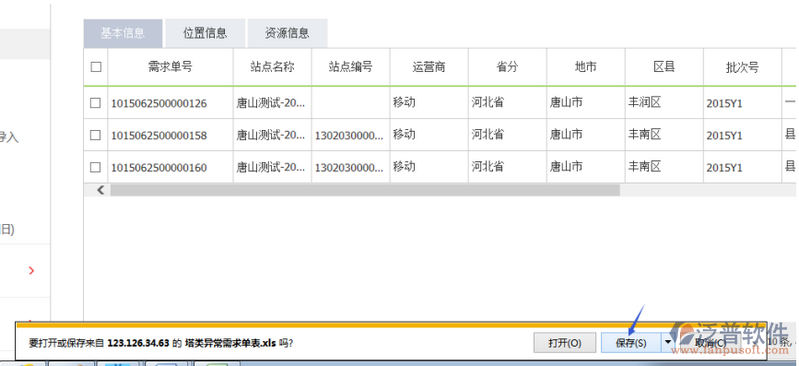This screenshot has width=799, height=366.
Task: Toggle the select-all checkbox in table header
Action: pos(96,67)
